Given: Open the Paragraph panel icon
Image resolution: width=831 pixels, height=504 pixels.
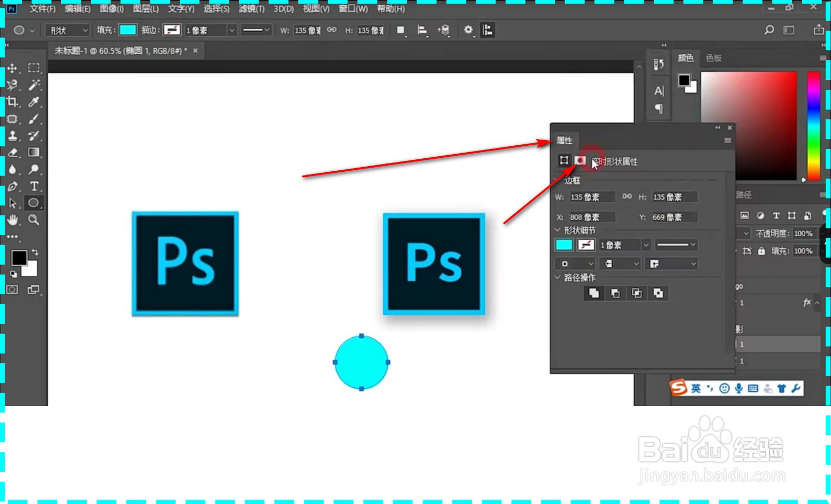Looking at the screenshot, I should pos(659,109).
